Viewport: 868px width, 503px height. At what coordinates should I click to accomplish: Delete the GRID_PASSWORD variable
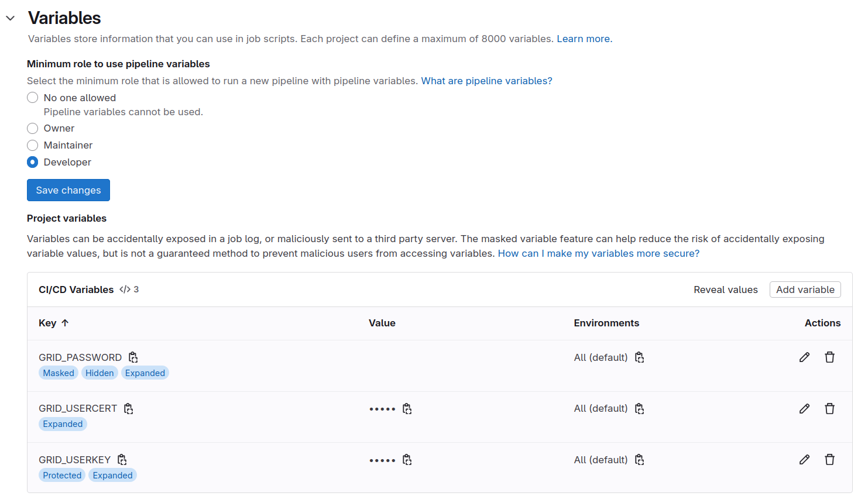830,357
